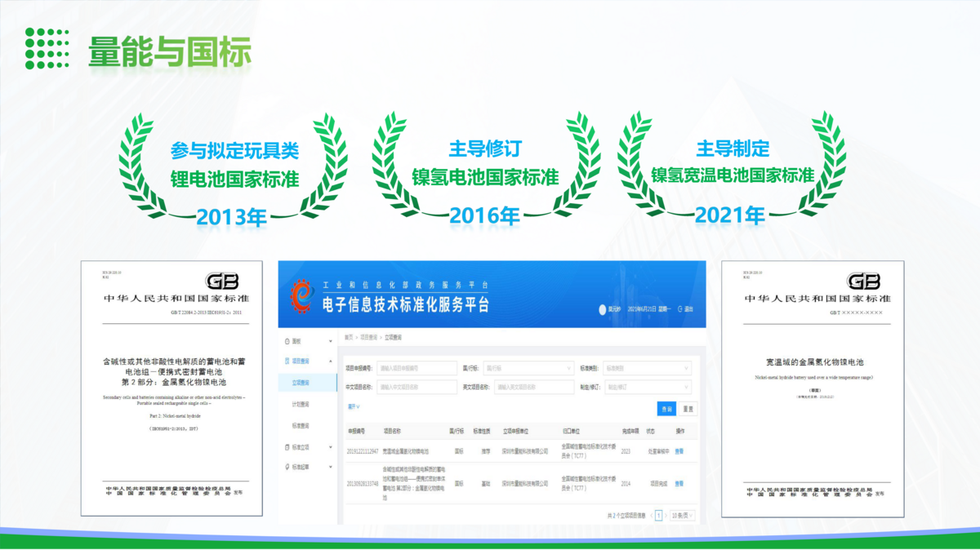Select 标准查询 in the sidebar menu
980x550 pixels.
coord(300,426)
